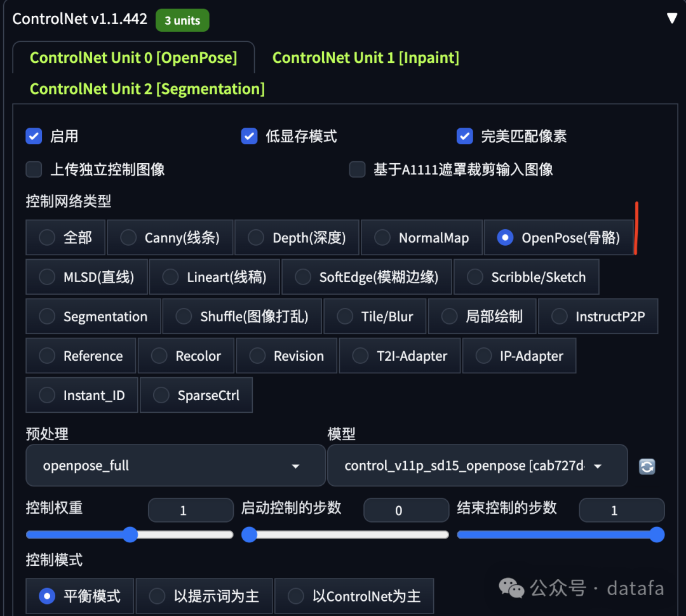Choose 以提示词为主 control mode
The image size is (686, 616).
tap(205, 596)
